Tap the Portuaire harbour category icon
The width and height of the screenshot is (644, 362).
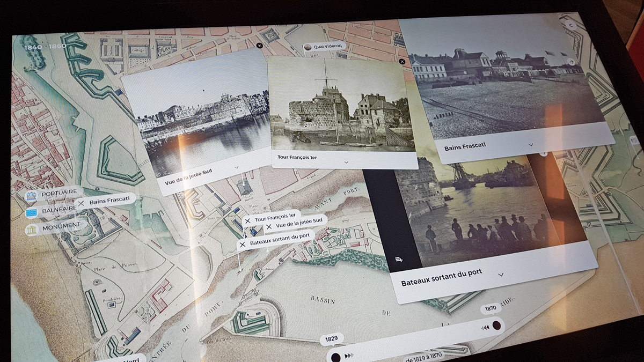[32, 196]
